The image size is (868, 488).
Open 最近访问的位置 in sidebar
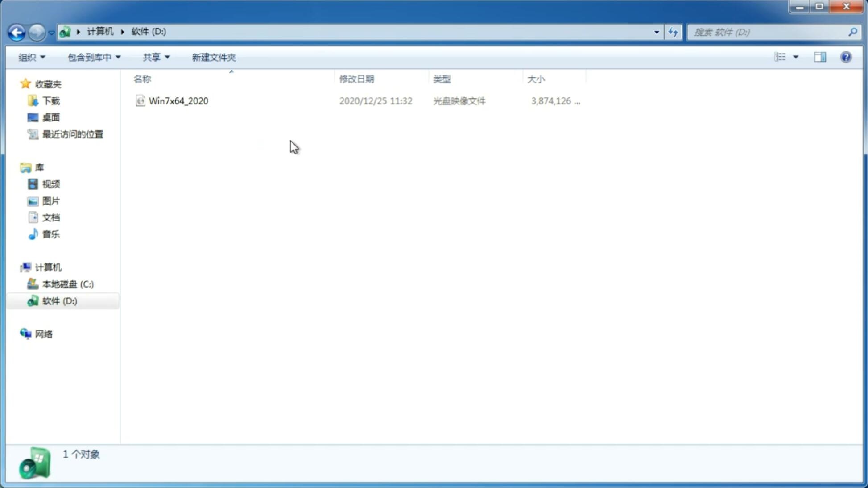(x=72, y=134)
